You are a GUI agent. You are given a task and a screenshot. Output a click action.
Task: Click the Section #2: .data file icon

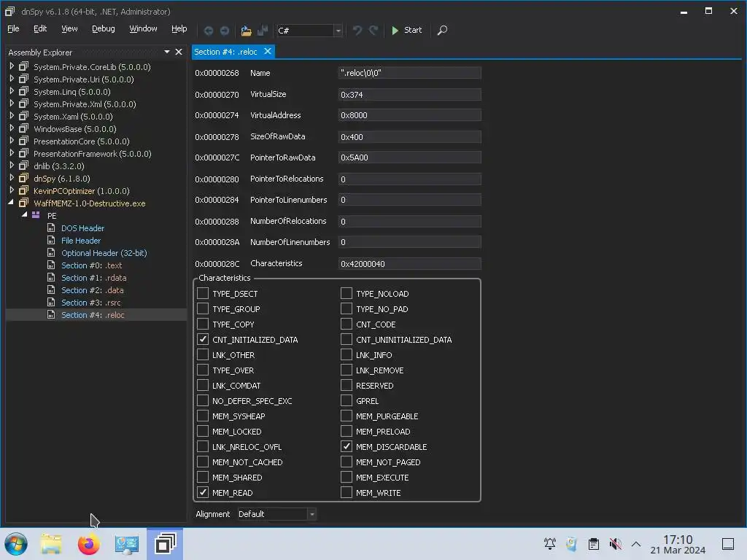coord(51,289)
